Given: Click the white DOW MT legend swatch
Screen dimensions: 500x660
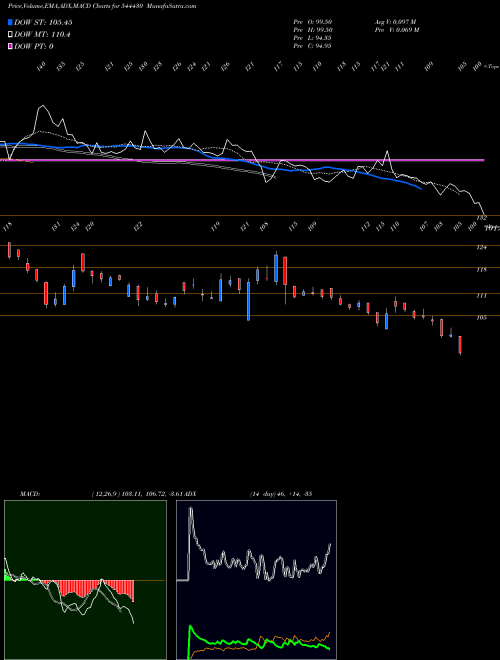Looking at the screenshot, I should pos(11,34).
